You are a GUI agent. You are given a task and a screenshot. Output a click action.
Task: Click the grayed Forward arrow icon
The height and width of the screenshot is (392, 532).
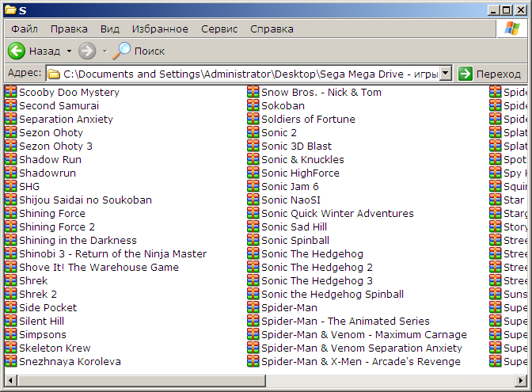click(87, 51)
